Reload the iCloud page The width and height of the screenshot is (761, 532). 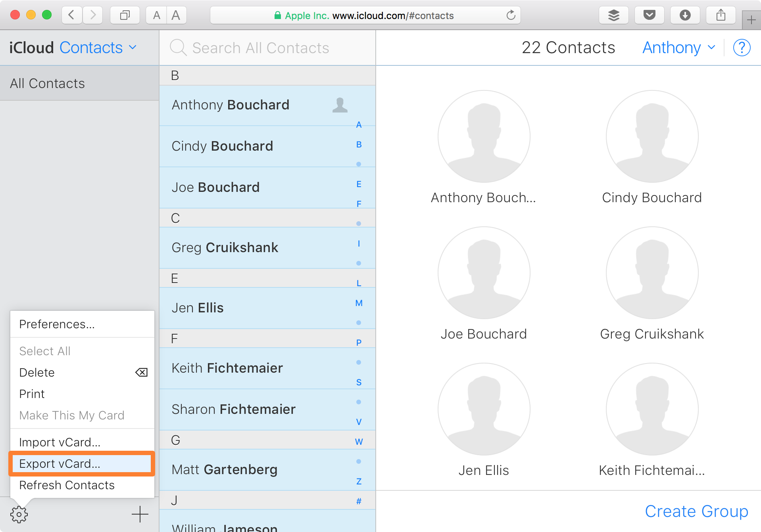point(511,15)
